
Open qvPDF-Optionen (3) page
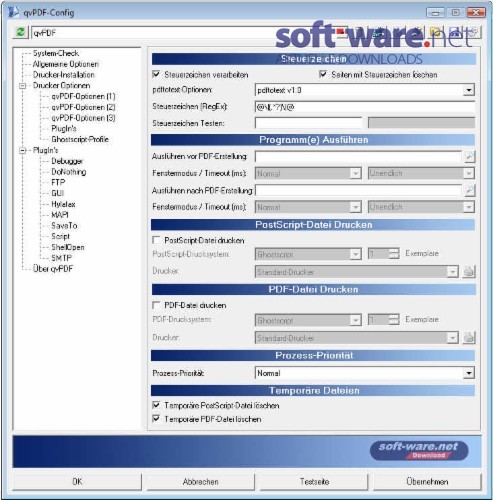tap(83, 118)
